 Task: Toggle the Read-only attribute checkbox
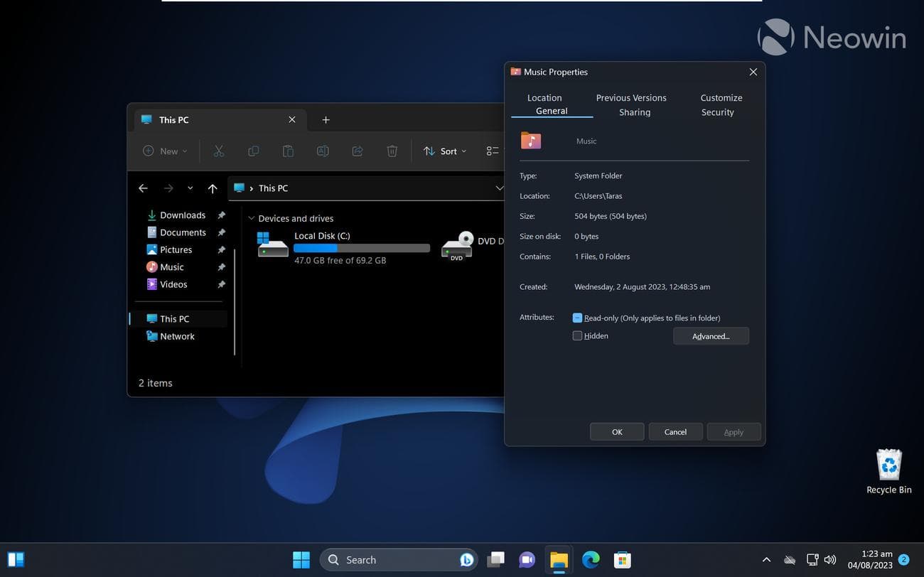click(577, 318)
